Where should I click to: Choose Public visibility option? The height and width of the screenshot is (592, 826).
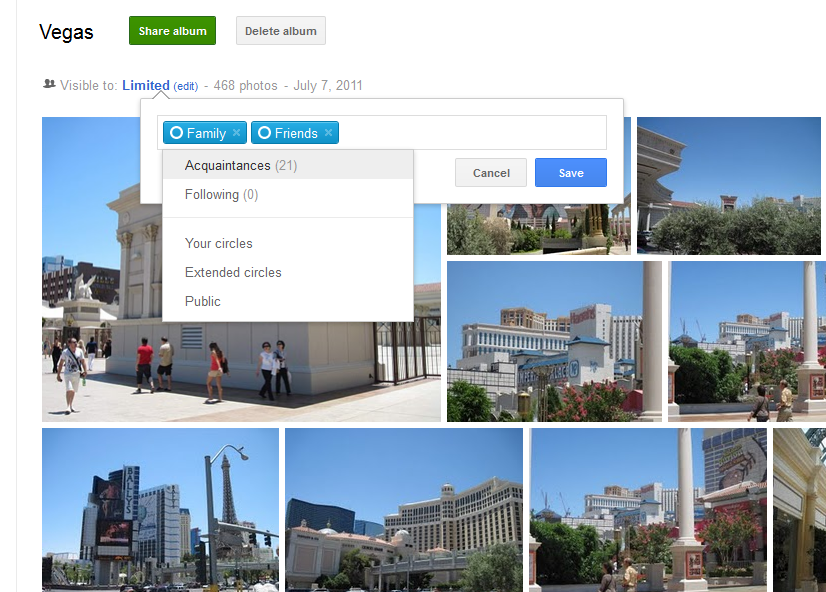click(x=288, y=301)
